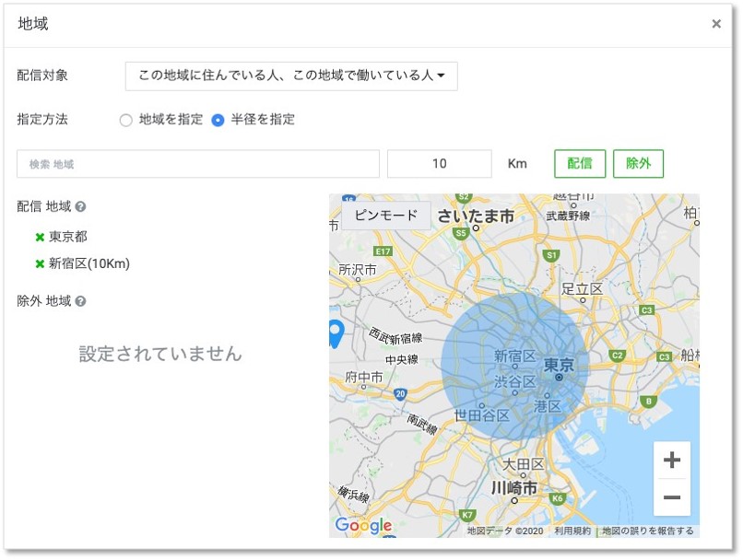The width and height of the screenshot is (743, 560).
Task: Click help icon next to 除外 地域
Action: click(x=81, y=301)
